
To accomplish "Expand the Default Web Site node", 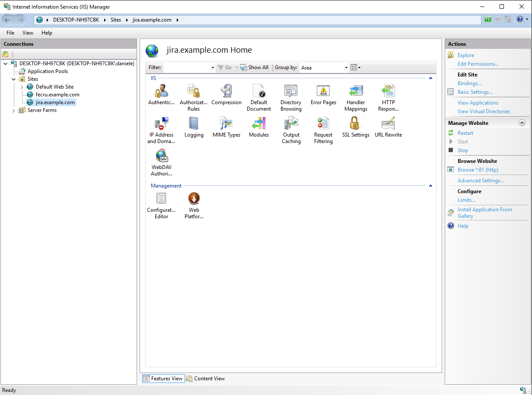I will pyautogui.click(x=22, y=87).
